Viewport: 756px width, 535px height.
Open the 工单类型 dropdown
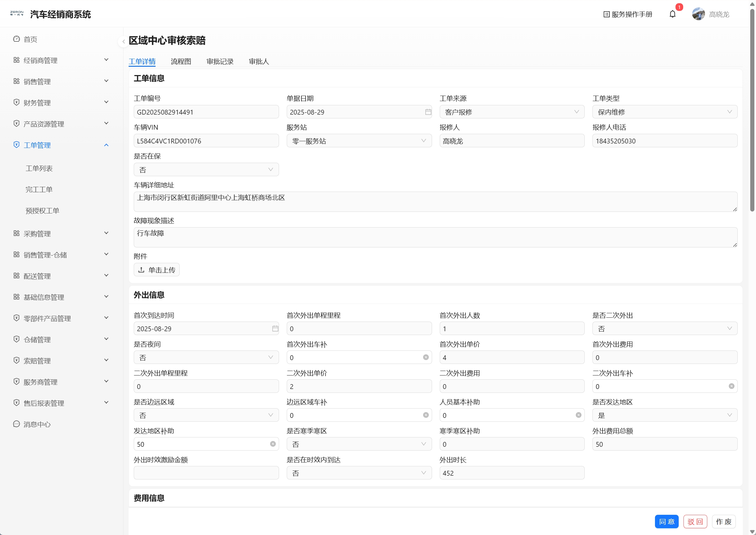(x=665, y=112)
